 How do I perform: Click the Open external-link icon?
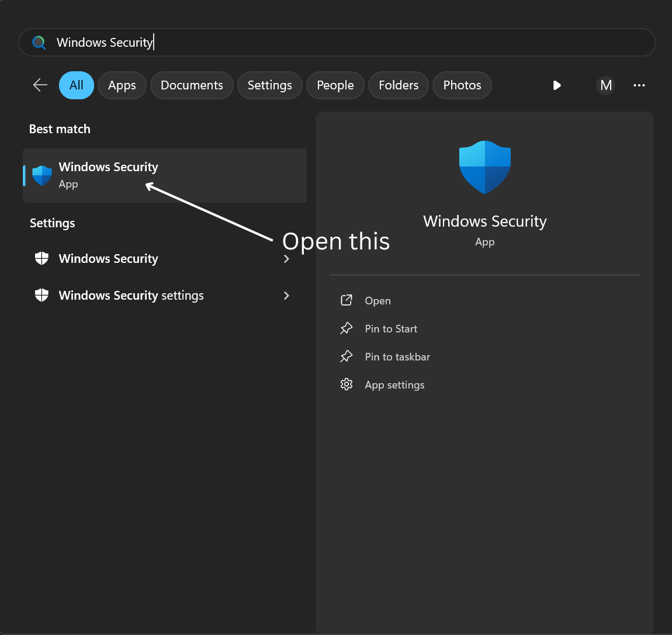pos(347,300)
